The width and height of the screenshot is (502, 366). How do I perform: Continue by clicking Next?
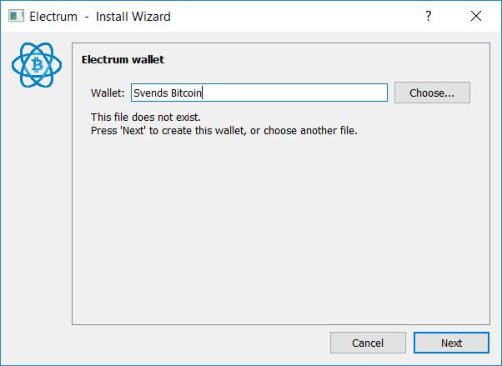click(451, 343)
